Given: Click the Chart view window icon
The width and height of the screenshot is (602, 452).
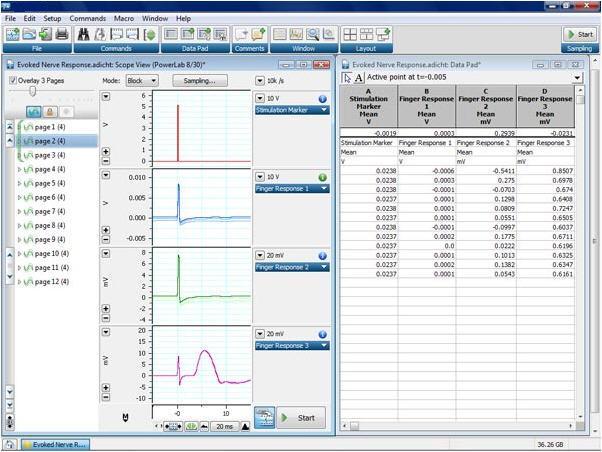Looking at the screenshot, I should coord(280,35).
